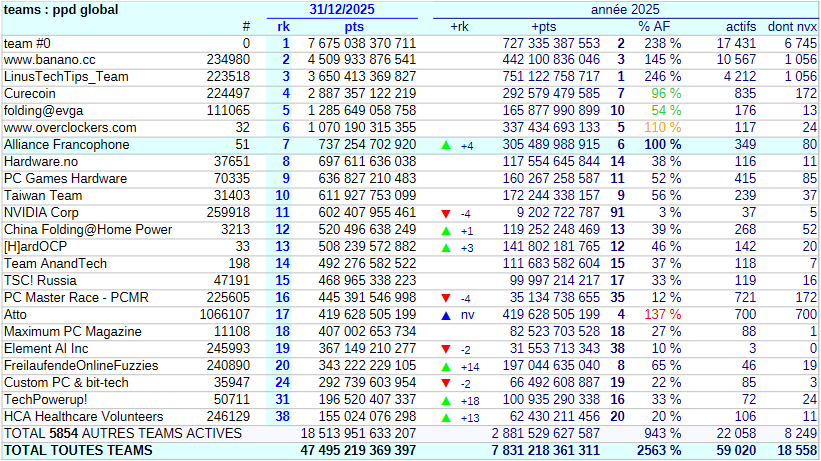
Task: Click +pts value 751 122 758 717
Action: 551,76
